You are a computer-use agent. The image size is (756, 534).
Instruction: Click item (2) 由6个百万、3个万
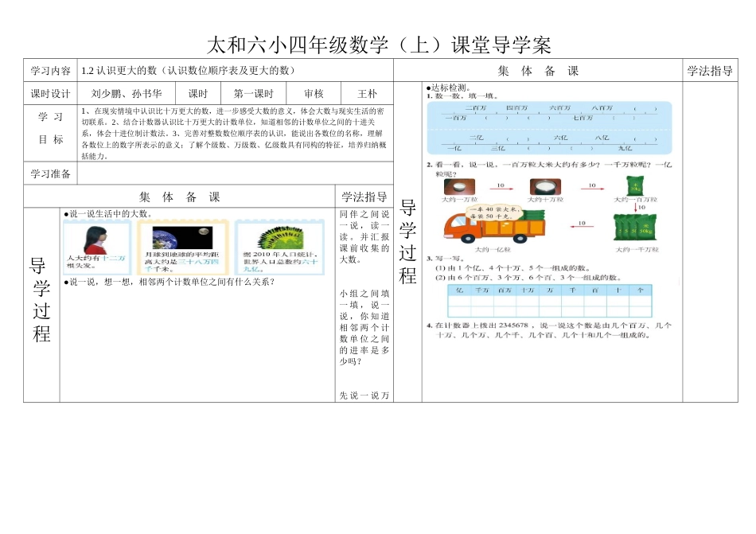[528, 278]
